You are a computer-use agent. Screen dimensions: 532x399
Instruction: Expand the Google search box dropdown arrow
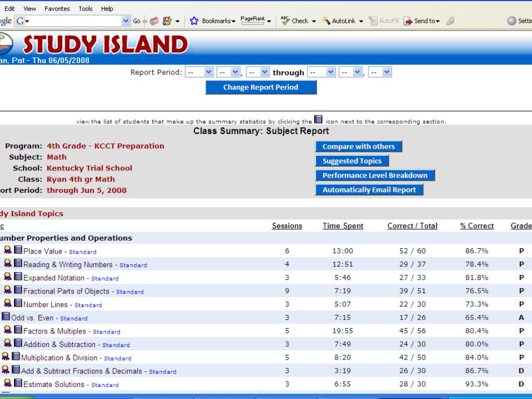point(126,21)
